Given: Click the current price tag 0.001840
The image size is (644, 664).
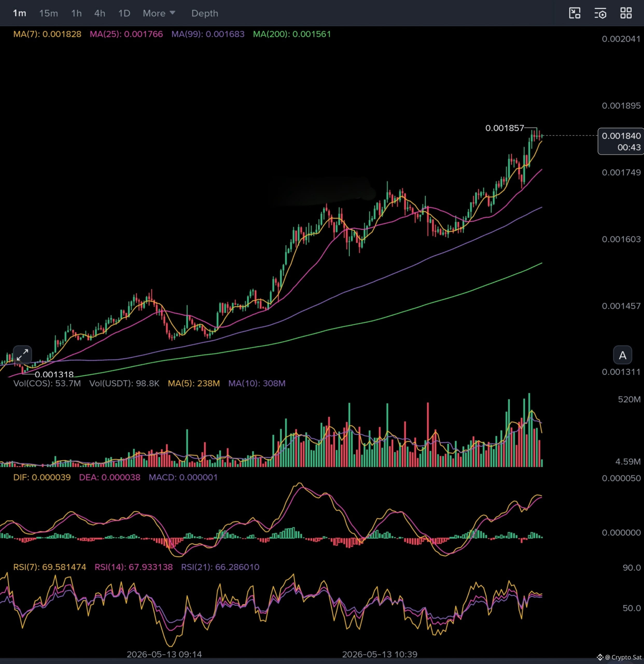Looking at the screenshot, I should pos(621,141).
